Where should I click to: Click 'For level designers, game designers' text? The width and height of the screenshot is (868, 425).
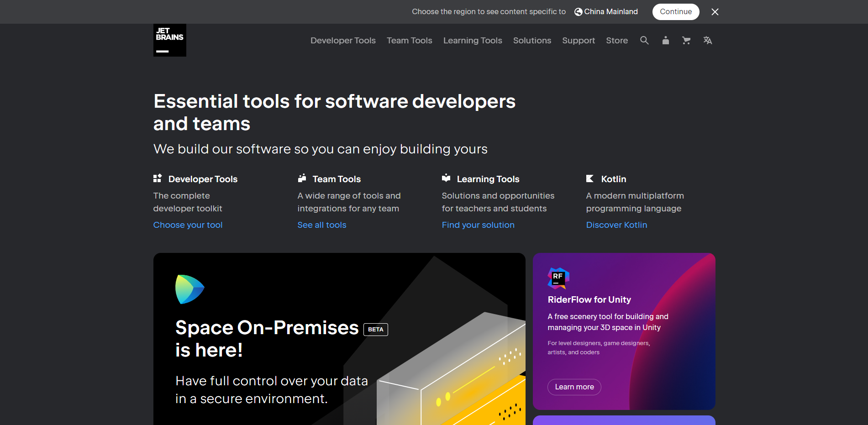[599, 348]
